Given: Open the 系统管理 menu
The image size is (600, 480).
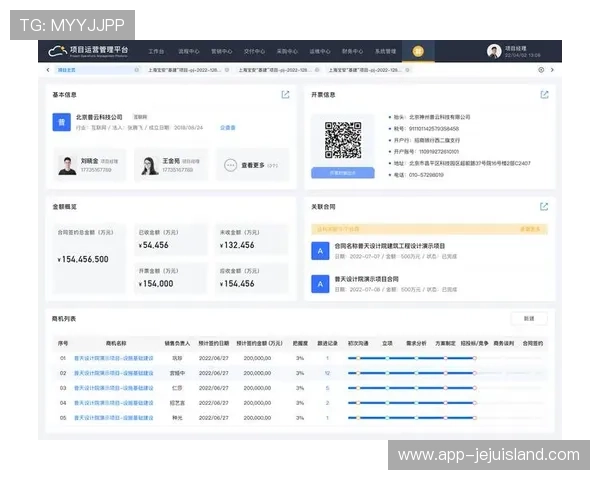Looking at the screenshot, I should 385,51.
